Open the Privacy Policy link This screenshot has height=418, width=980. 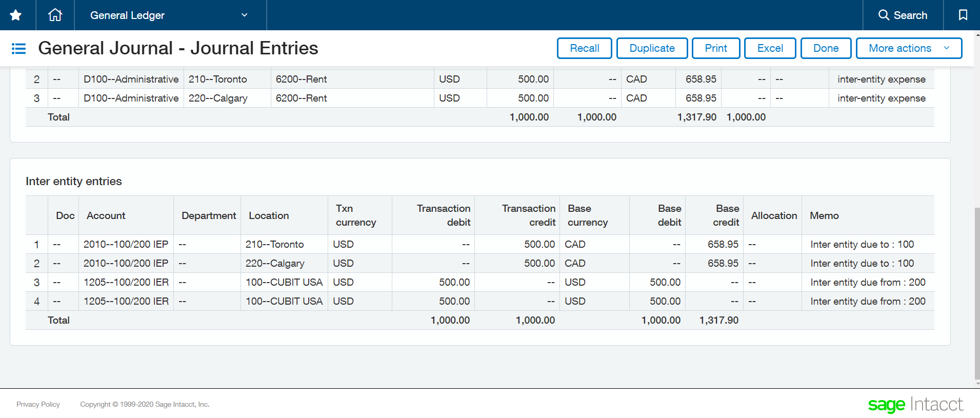coord(38,405)
